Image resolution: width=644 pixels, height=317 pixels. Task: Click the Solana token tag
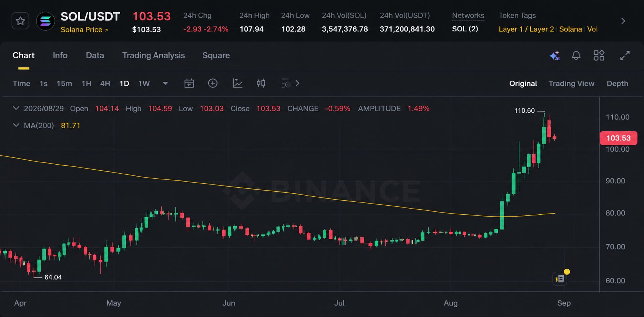coord(571,29)
